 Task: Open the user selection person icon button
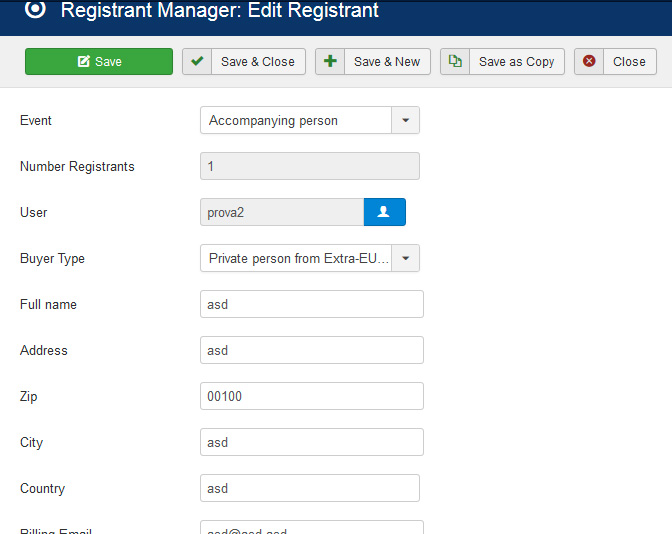coord(384,212)
